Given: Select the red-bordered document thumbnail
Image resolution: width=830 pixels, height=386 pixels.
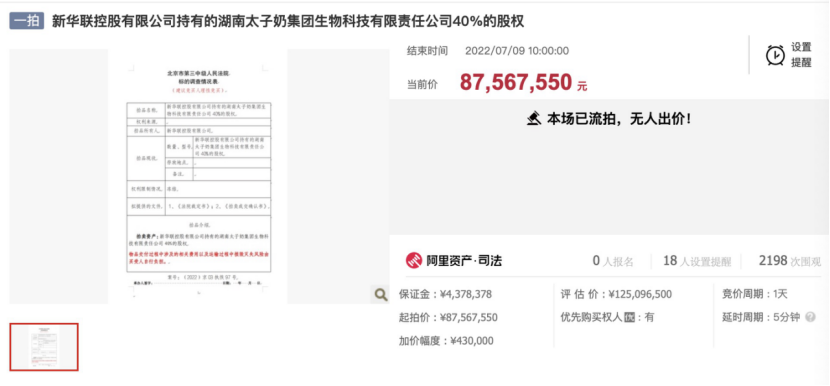Looking at the screenshot, I should tap(44, 347).
